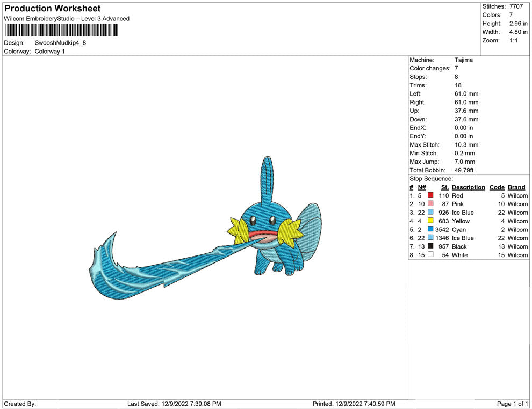Viewport: 532px width, 409px height.
Task: Click the 'Wilcom EmbroideryStudio – Level 3 Advanced' text
Action: (x=67, y=19)
